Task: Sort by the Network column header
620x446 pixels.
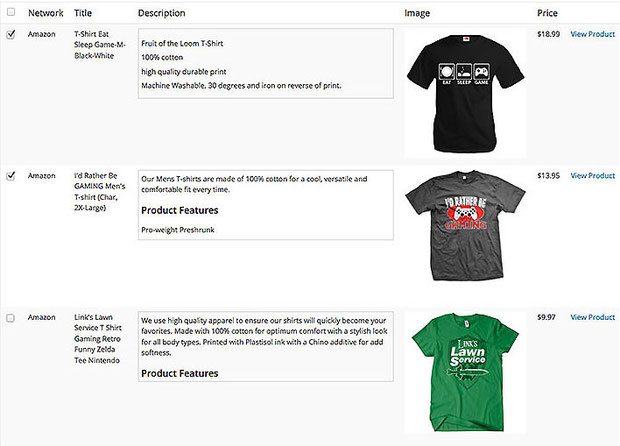Action: coord(45,13)
